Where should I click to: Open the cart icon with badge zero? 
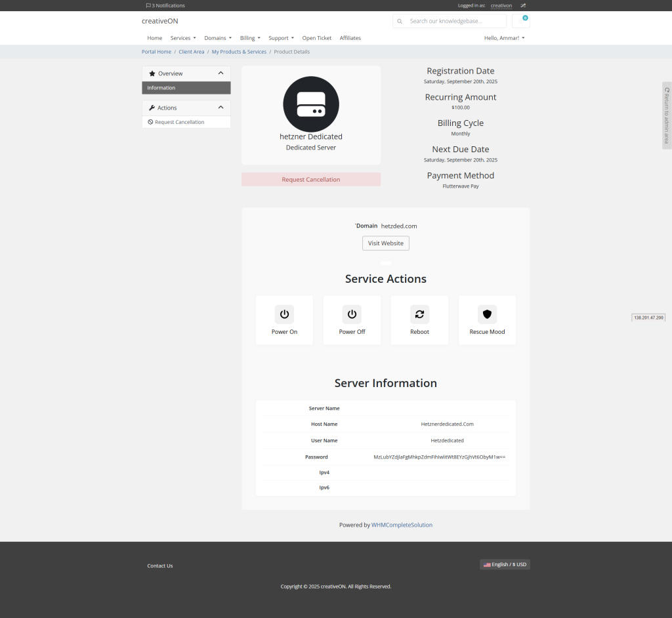click(522, 20)
